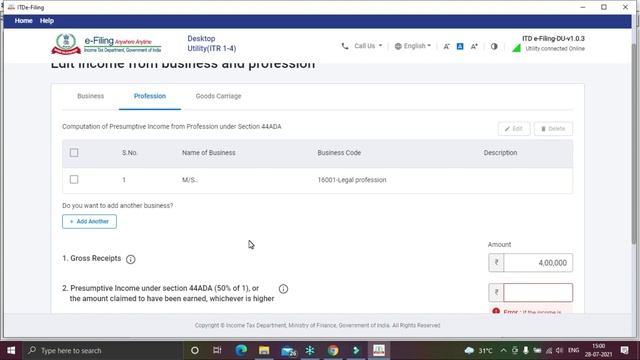Click the e-Filing Income Tax Department logo
This screenshot has width=640, height=360.
pyautogui.click(x=106, y=44)
